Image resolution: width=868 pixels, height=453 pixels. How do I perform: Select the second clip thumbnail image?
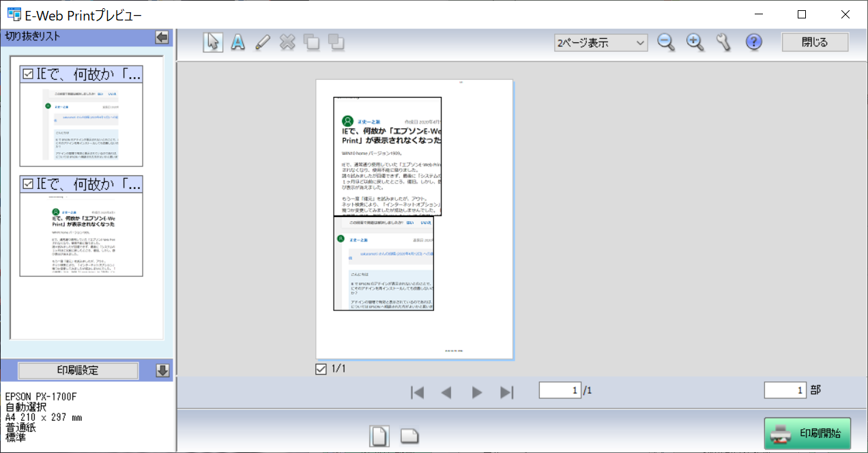(x=81, y=233)
